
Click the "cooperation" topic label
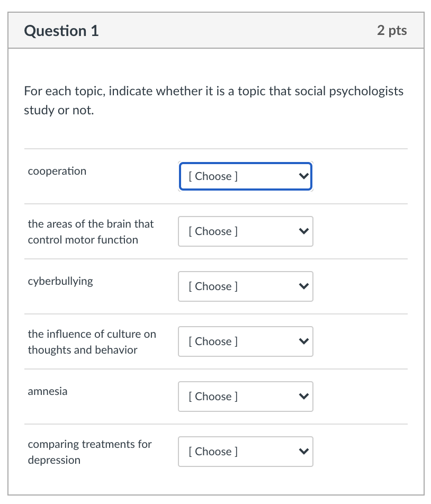(x=57, y=171)
